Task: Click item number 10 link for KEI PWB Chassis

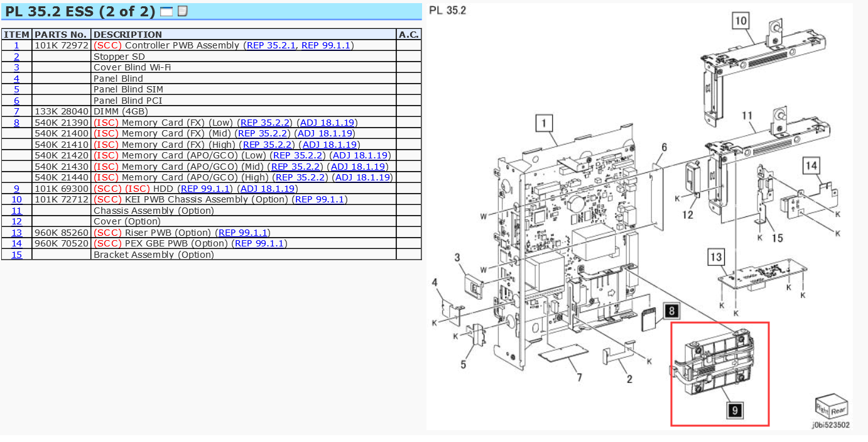Action: (16, 199)
